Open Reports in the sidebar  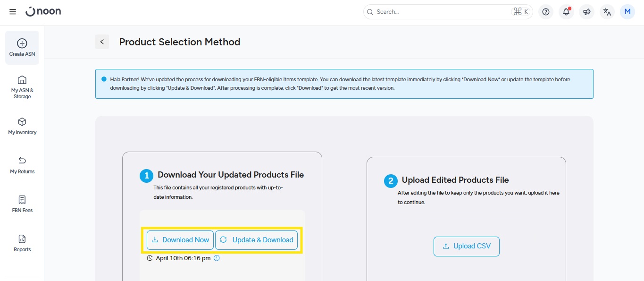(22, 243)
